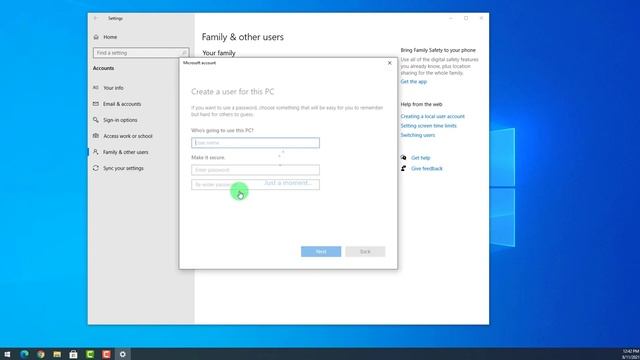This screenshot has width=640, height=360.
Task: Open Access work or school page
Action: pyautogui.click(x=127, y=136)
